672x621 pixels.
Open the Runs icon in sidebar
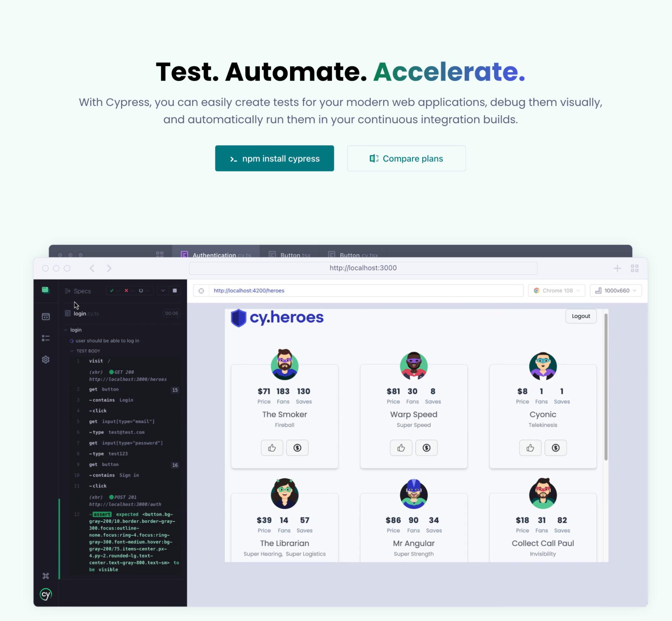point(46,317)
